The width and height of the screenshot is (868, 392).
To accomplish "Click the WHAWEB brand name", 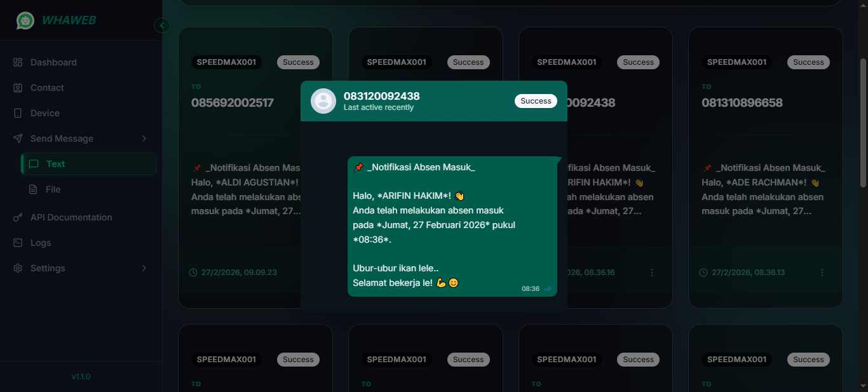I will pyautogui.click(x=69, y=20).
